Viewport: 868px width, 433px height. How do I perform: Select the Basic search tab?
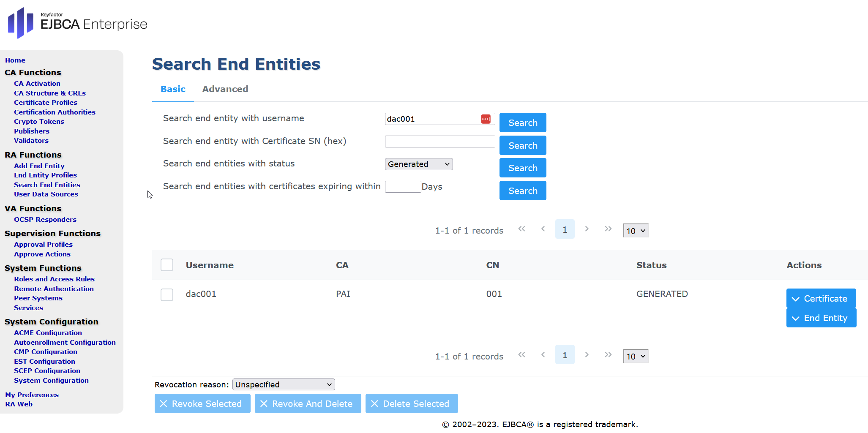coord(173,89)
